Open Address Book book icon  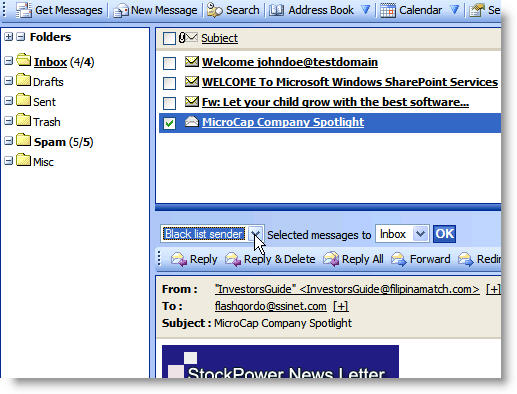pyautogui.click(x=276, y=10)
